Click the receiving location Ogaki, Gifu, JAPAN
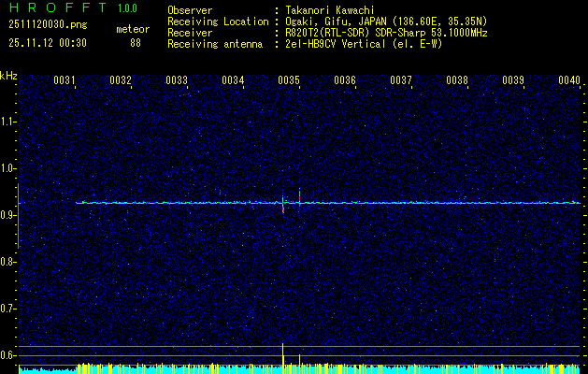588x374 pixels. [337, 22]
